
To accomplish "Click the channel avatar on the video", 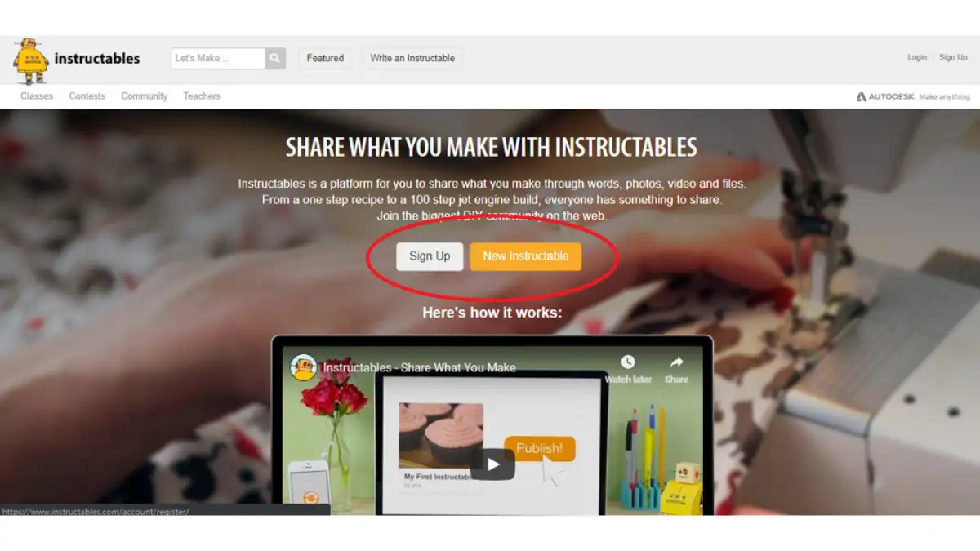I will pyautogui.click(x=305, y=367).
